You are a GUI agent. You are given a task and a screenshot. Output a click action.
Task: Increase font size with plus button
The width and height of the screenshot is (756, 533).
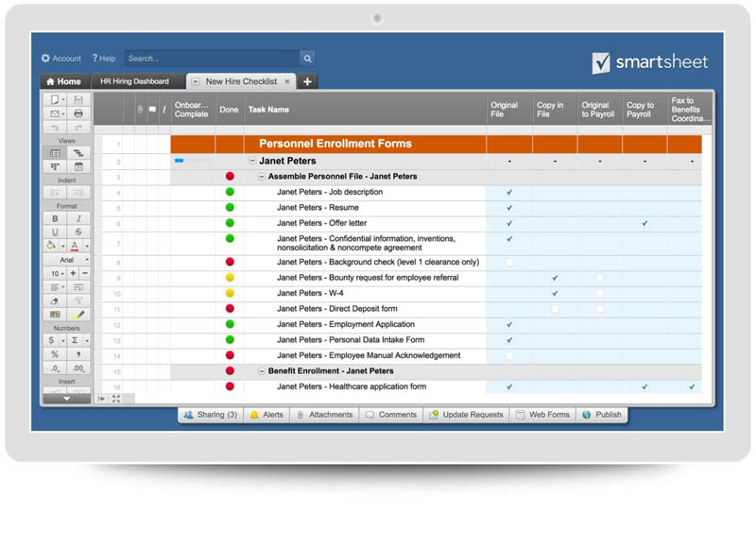tap(73, 273)
